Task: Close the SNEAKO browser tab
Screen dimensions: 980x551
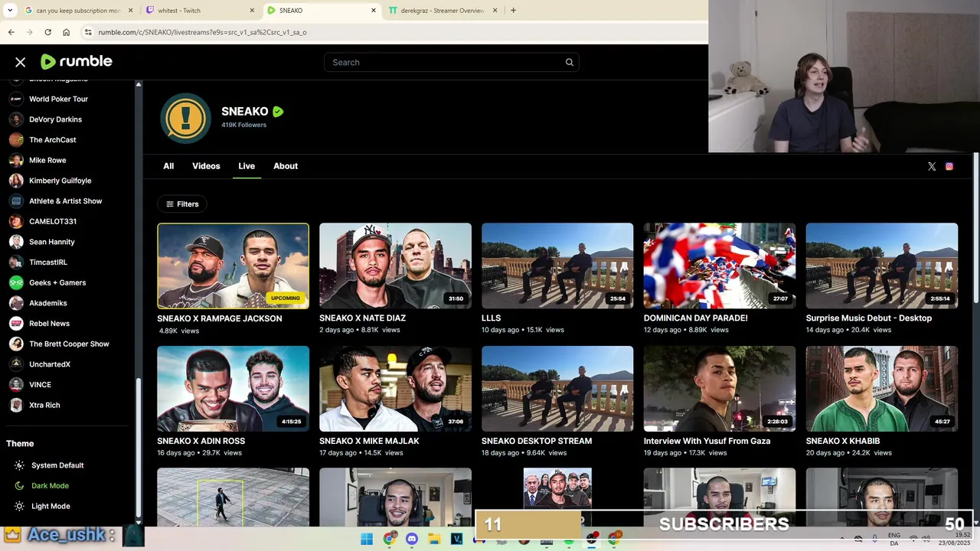Action: click(x=374, y=11)
